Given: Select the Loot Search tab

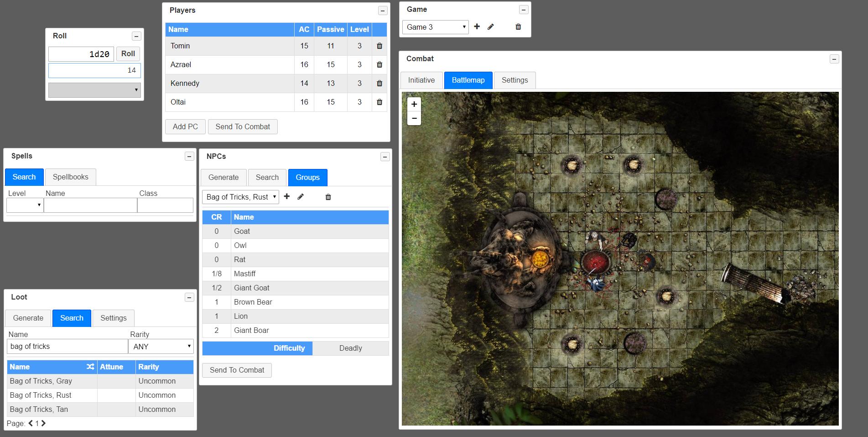Looking at the screenshot, I should click(x=72, y=318).
